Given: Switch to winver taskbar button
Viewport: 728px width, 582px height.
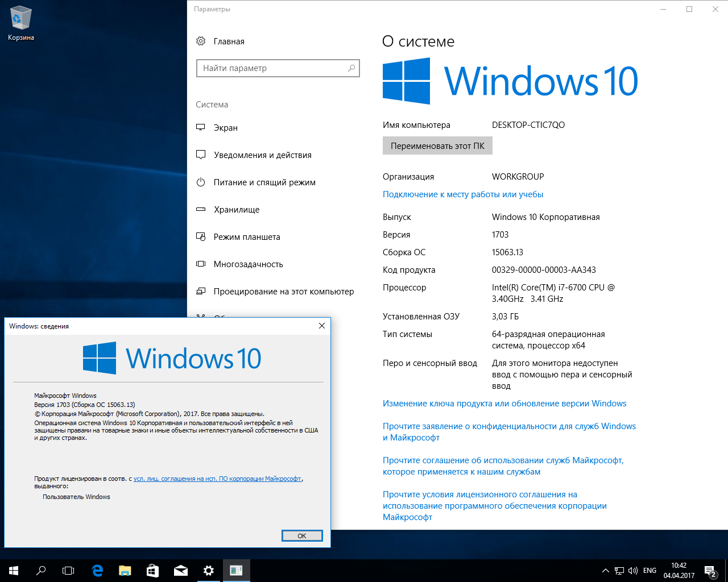Looking at the screenshot, I should coord(237,571).
